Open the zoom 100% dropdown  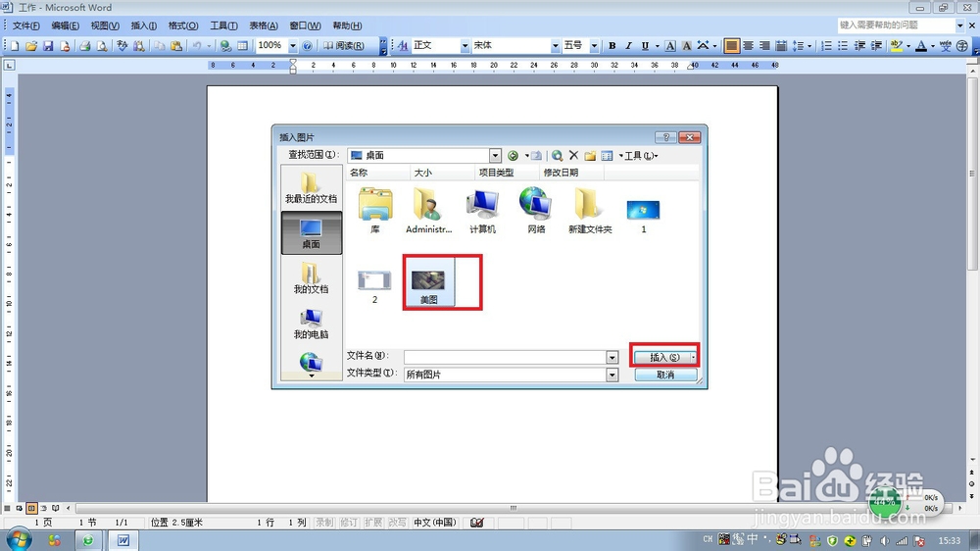click(x=292, y=46)
